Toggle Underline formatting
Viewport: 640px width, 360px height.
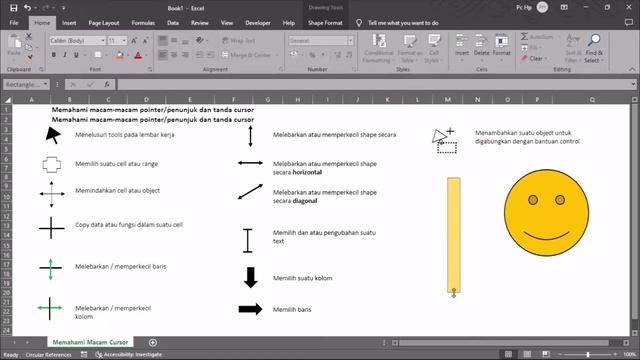[x=76, y=55]
